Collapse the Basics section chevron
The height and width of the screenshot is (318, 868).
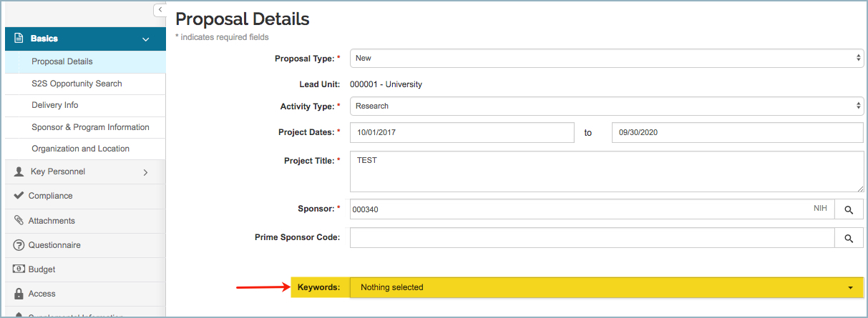click(146, 39)
